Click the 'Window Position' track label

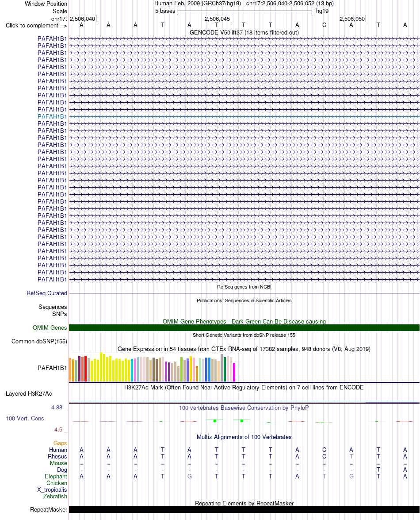coord(46,4)
